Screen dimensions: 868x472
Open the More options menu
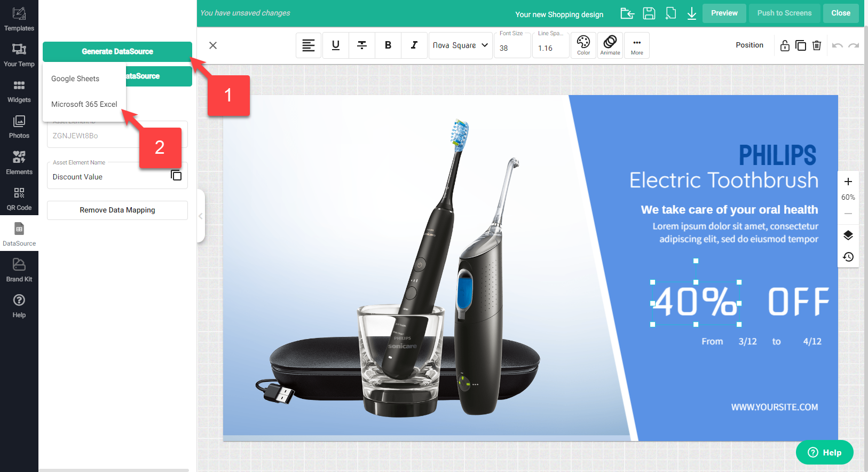click(636, 45)
